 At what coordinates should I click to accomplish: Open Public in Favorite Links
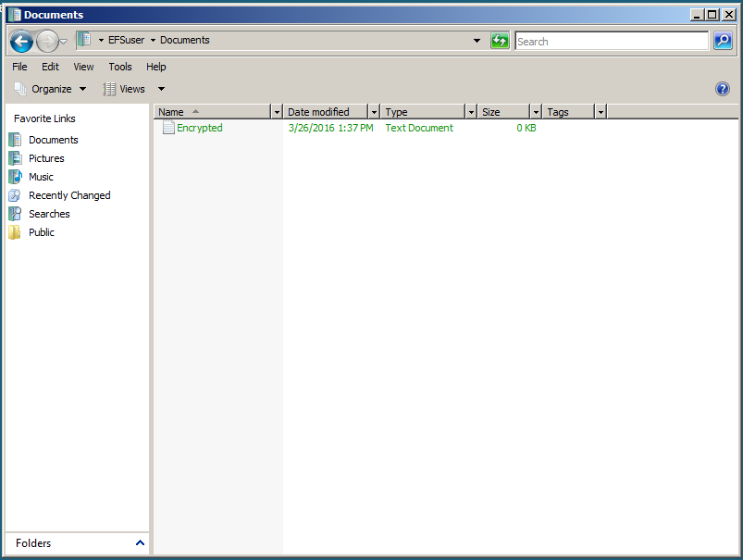pos(42,232)
